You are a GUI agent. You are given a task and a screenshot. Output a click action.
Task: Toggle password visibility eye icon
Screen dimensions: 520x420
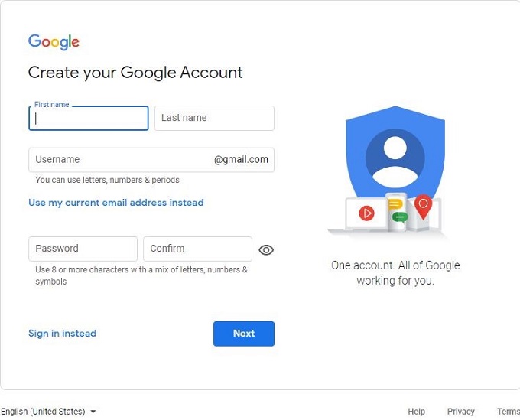click(266, 250)
